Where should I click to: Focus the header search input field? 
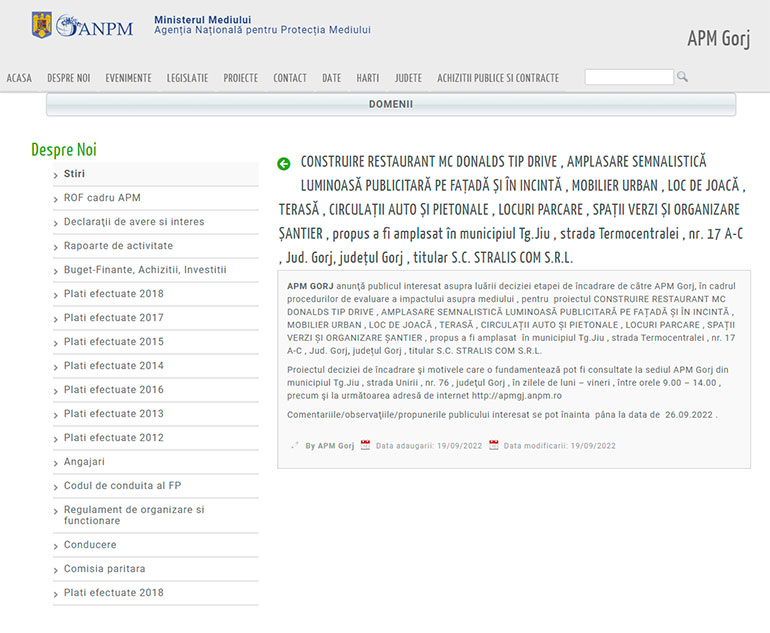click(x=629, y=77)
